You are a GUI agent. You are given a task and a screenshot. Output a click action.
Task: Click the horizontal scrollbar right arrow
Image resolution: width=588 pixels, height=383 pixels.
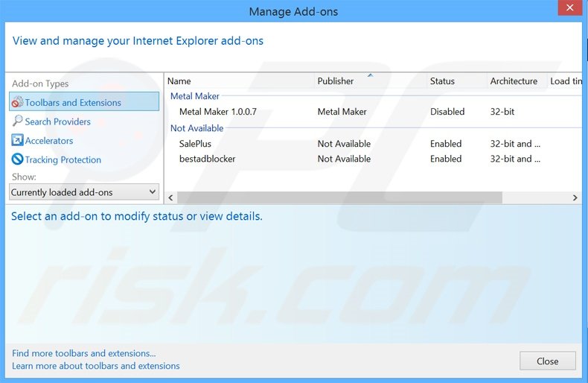(575, 197)
